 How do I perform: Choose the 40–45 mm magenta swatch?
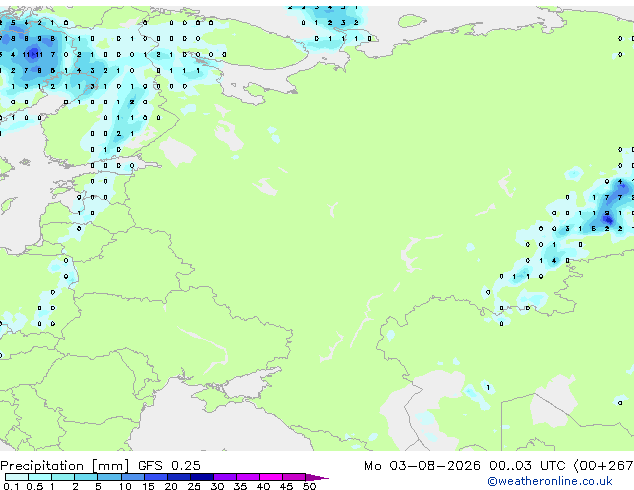click(271, 477)
